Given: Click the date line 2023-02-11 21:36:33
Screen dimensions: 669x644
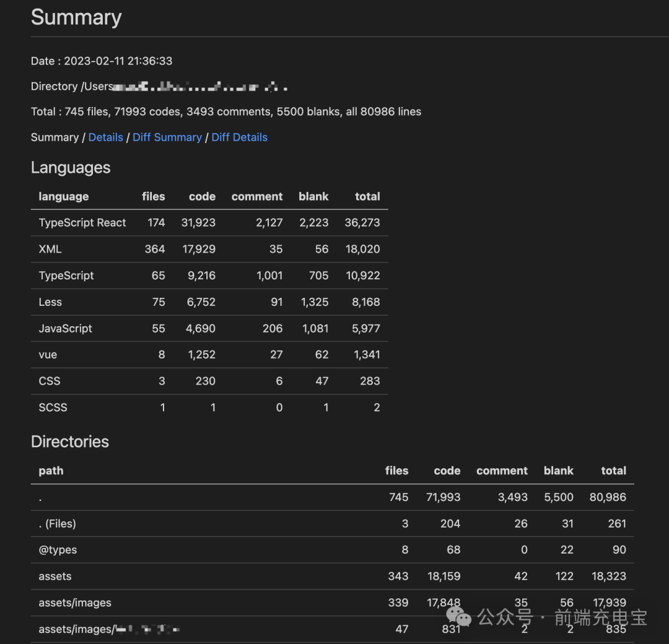Looking at the screenshot, I should click(x=102, y=61).
